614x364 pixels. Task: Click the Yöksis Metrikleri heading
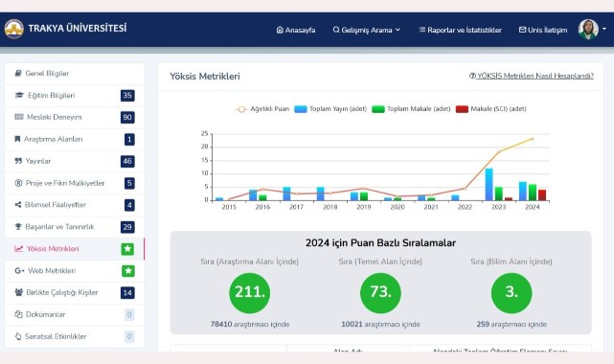205,77
